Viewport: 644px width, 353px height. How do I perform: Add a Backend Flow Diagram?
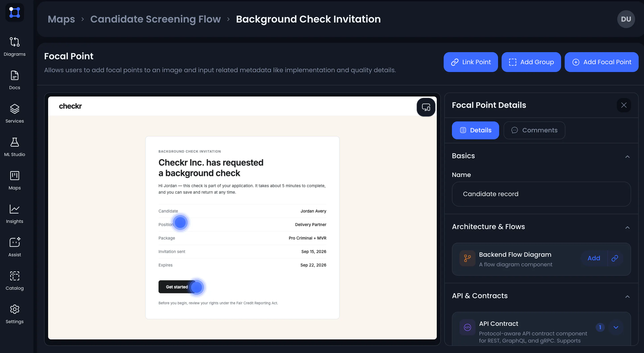[594, 258]
